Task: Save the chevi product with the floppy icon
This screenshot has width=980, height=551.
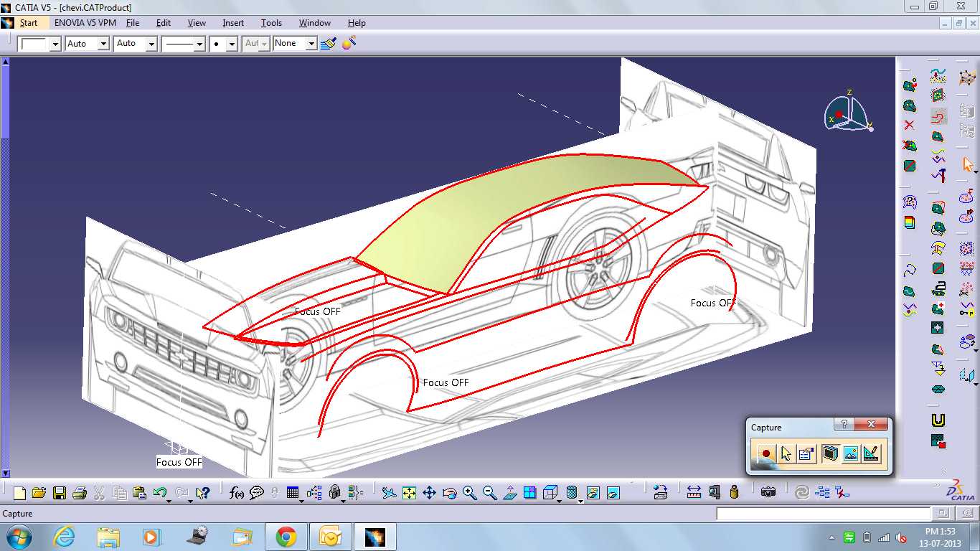Action: pos(59,493)
